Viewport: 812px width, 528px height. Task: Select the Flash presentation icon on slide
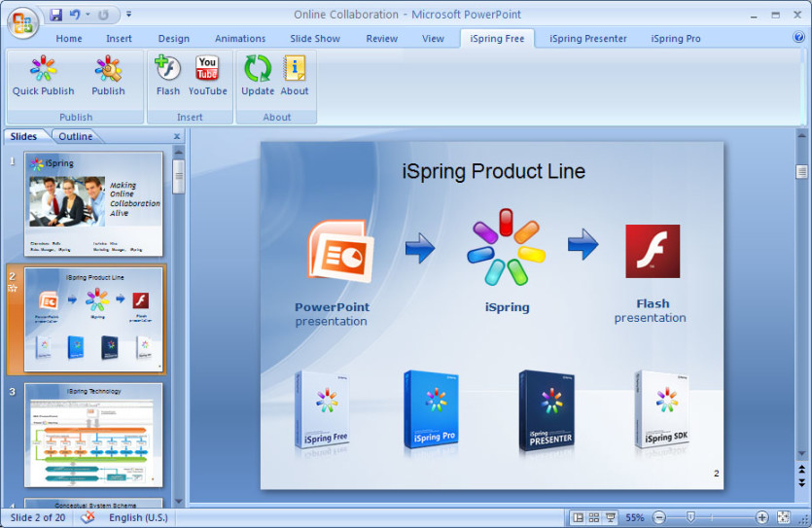[x=653, y=251]
